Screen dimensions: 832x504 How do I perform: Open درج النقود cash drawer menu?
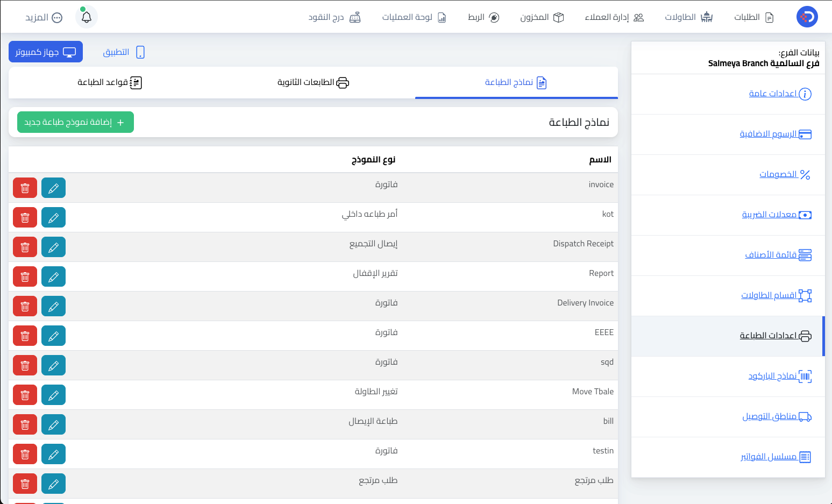334,17
